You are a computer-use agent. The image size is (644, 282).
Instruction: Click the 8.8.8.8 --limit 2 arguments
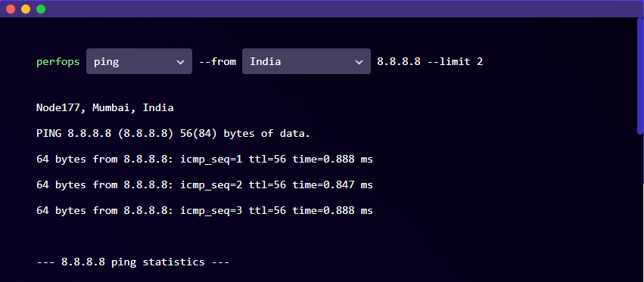point(430,62)
